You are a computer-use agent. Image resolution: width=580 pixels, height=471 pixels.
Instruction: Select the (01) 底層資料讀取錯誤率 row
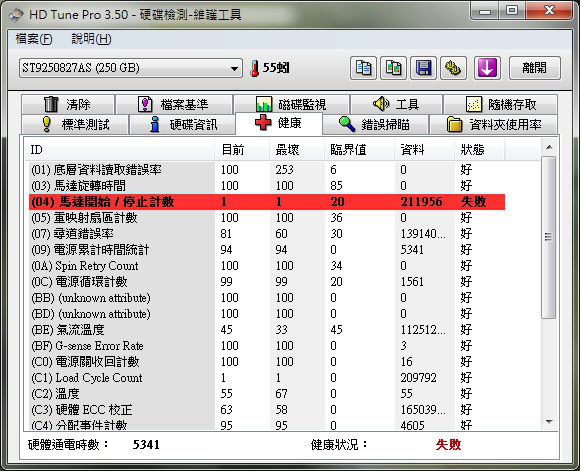click(x=267, y=170)
